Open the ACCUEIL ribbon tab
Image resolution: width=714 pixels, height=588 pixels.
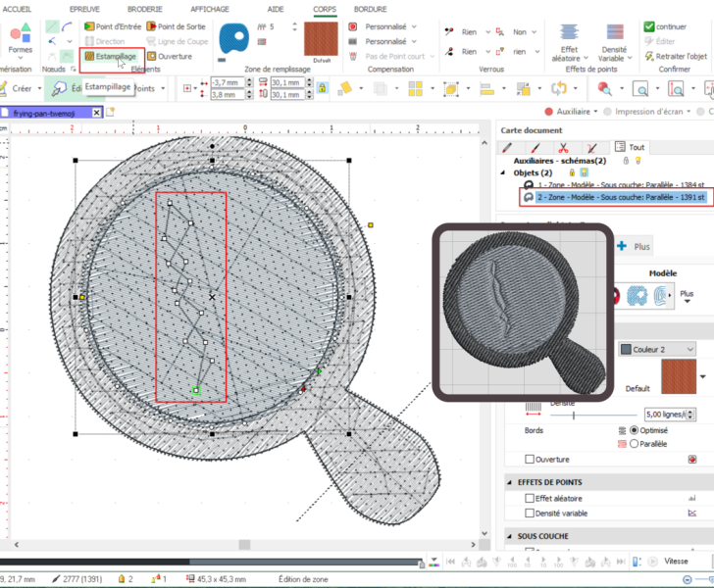click(17, 9)
